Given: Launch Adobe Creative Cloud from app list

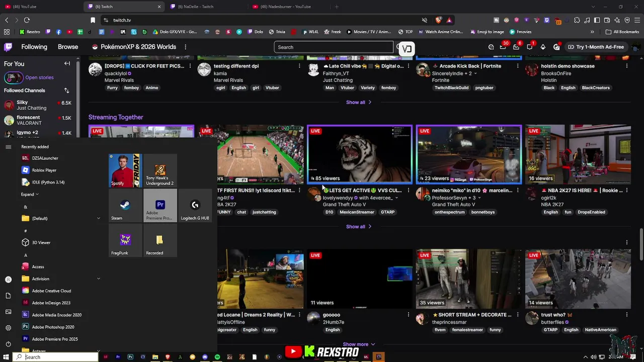Looking at the screenshot, I should pyautogui.click(x=51, y=291).
